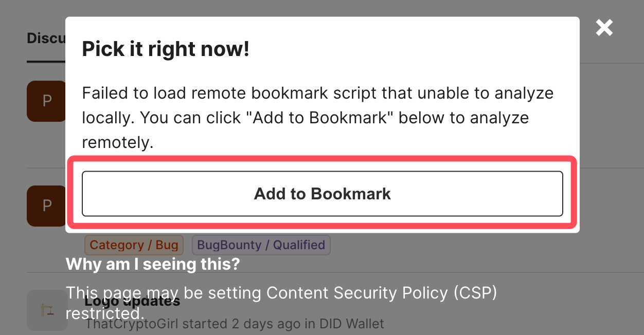This screenshot has width=644, height=335.
Task: Select the Category / Bug label
Action: pyautogui.click(x=134, y=245)
